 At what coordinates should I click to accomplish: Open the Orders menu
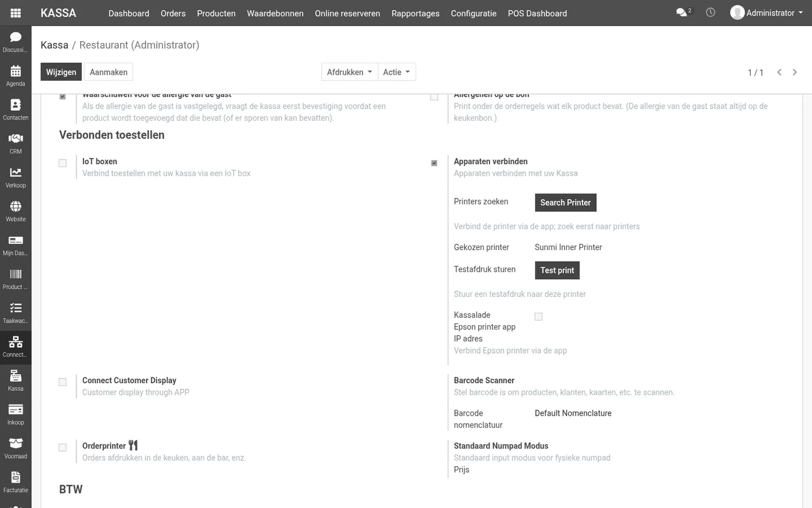click(173, 13)
